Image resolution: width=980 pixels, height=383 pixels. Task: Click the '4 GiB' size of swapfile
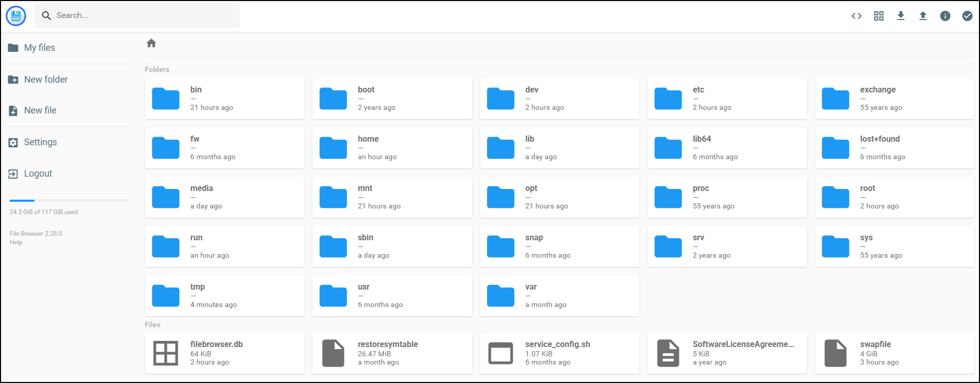tap(869, 354)
